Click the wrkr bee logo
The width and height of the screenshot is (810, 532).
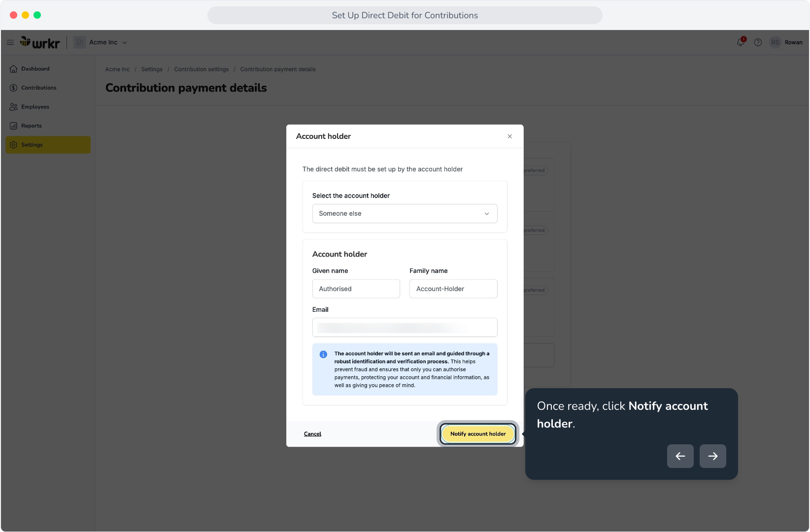tap(40, 42)
